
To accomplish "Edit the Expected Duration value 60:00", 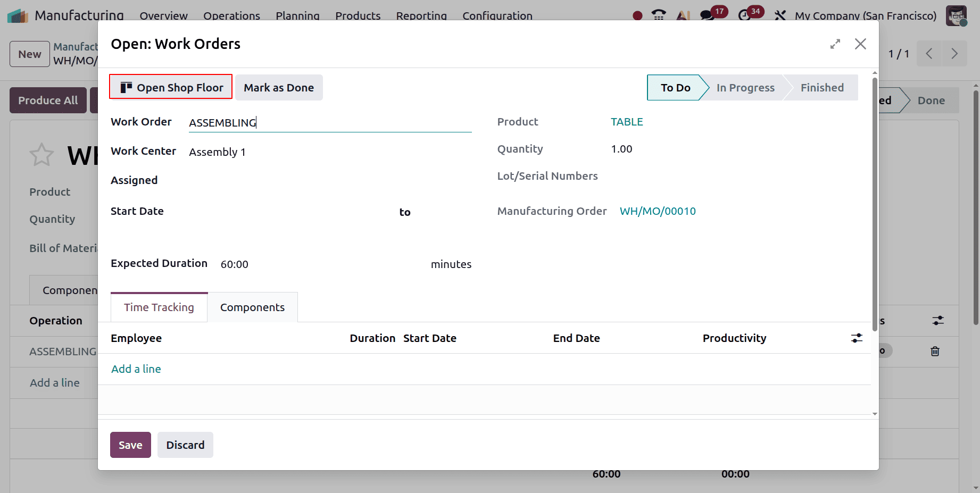I will pyautogui.click(x=322, y=264).
